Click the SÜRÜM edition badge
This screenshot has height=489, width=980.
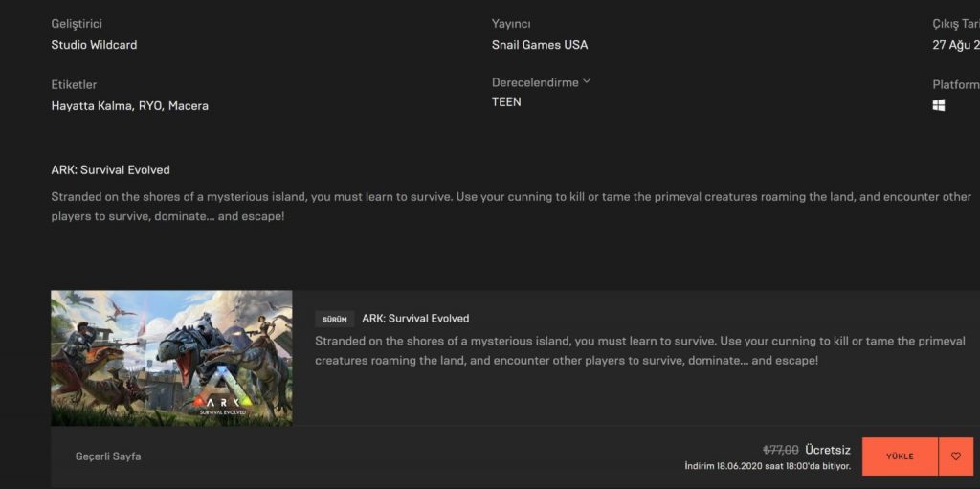point(334,319)
